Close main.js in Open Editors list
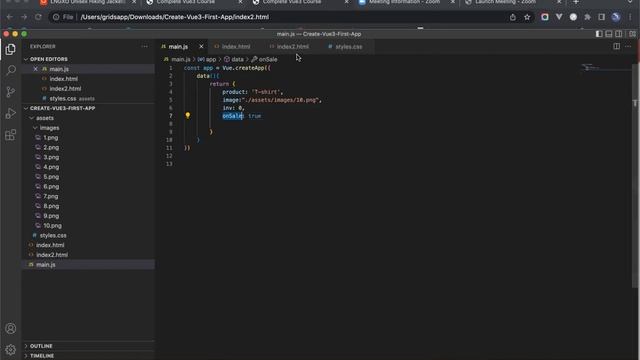Viewport: 640px width, 360px height. click(x=36, y=69)
